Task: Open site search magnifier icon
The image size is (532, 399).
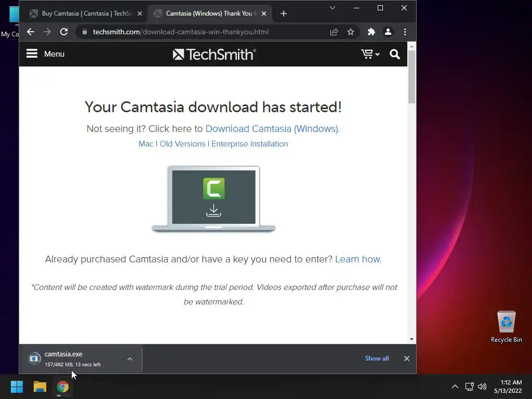Action: point(395,54)
